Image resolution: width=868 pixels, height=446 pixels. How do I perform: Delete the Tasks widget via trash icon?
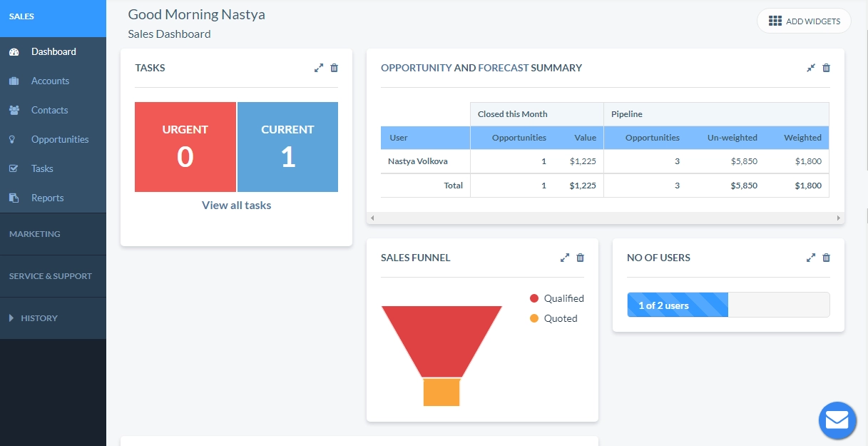pyautogui.click(x=334, y=68)
